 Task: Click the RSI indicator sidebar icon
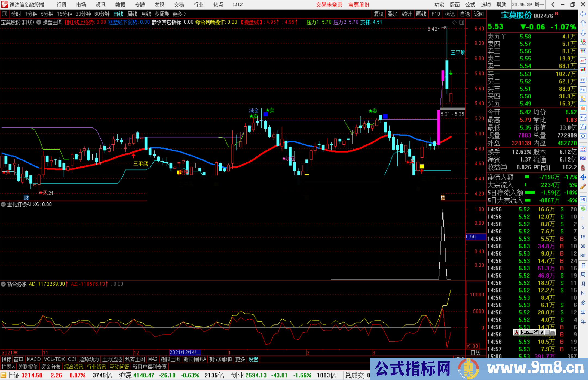click(583, 158)
